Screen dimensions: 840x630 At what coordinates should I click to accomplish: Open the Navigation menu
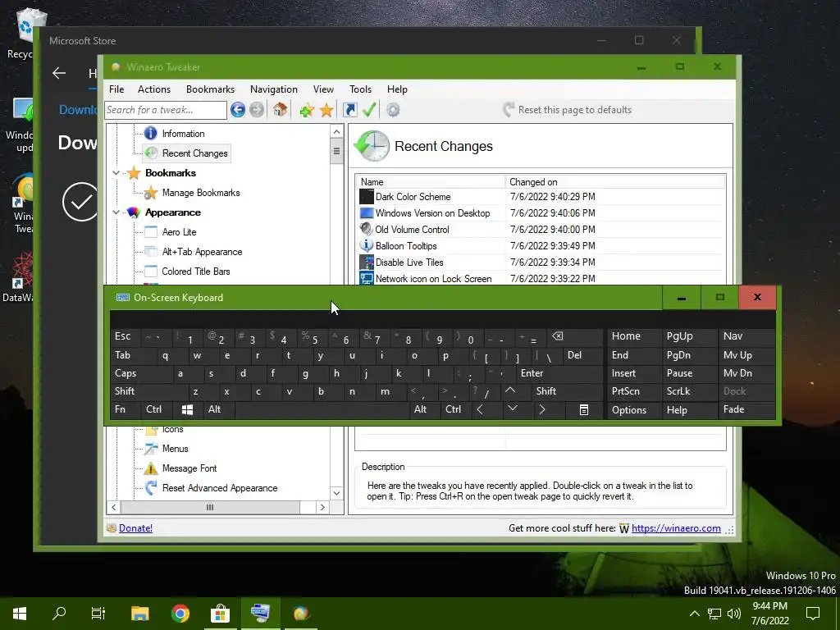pyautogui.click(x=274, y=89)
